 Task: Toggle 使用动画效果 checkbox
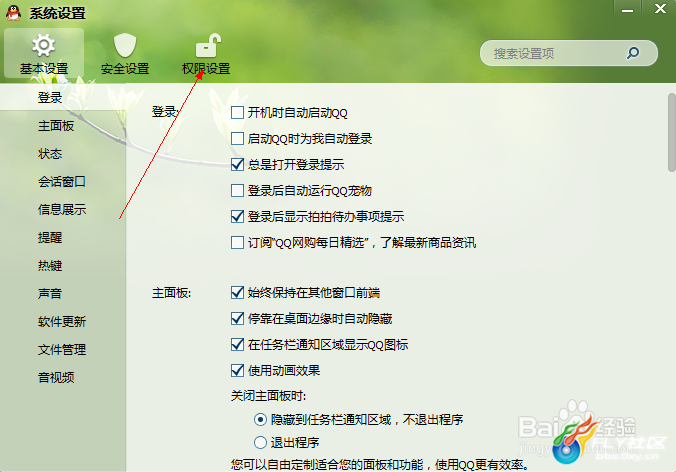pos(237,371)
